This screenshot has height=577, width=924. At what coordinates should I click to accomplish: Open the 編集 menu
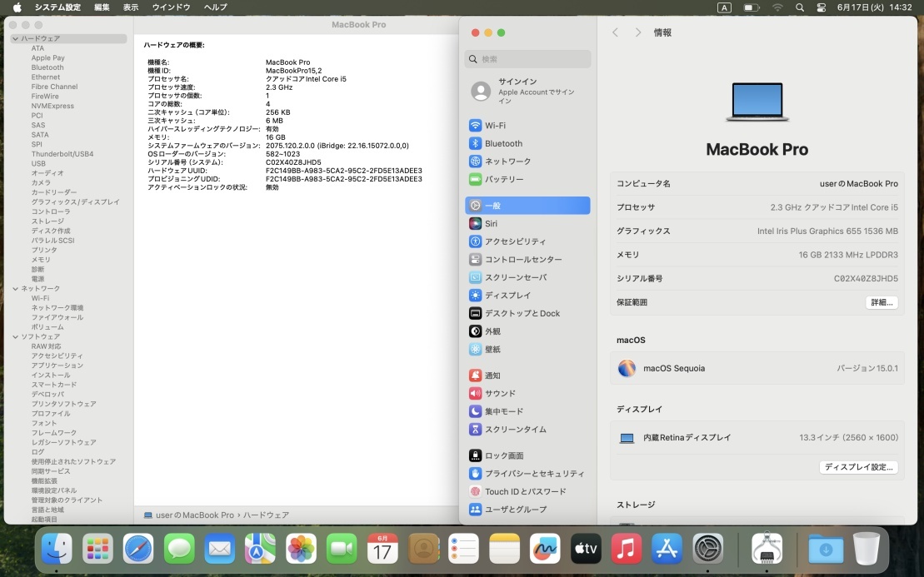coord(102,7)
